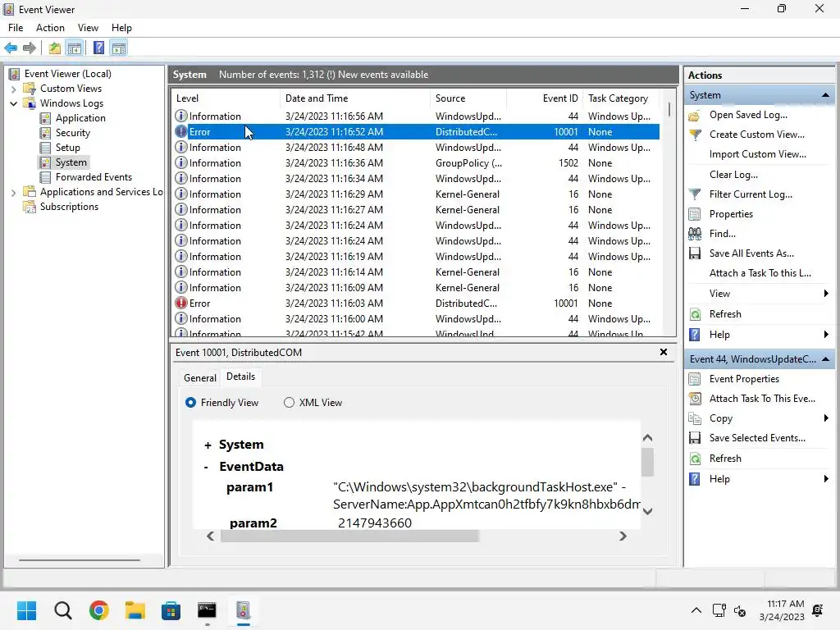Toggle the console tree pane icon
The width and height of the screenshot is (840, 630).
pyautogui.click(x=75, y=48)
